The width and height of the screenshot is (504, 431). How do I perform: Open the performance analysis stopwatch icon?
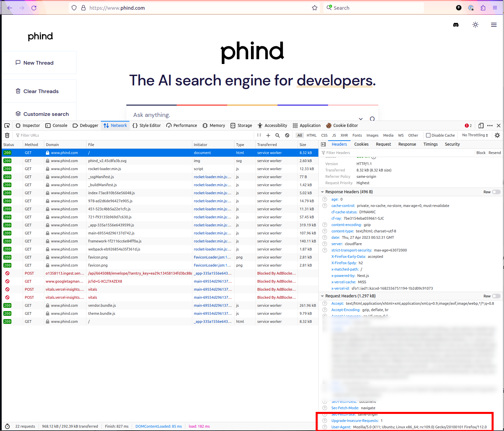(7, 426)
